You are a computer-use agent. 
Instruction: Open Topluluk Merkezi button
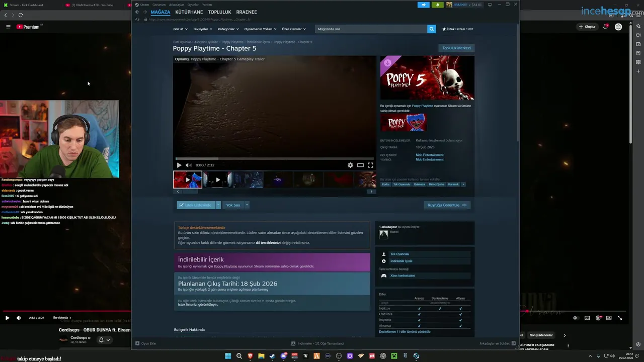tap(456, 48)
